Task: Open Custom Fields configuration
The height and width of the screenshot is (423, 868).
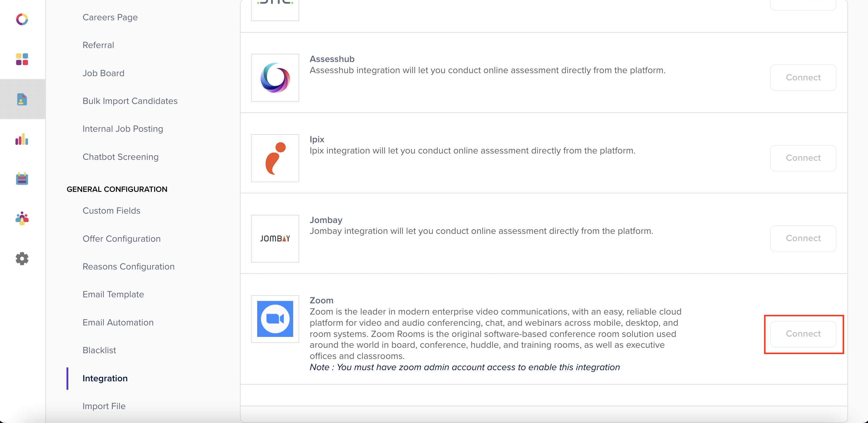Action: pyautogui.click(x=112, y=211)
